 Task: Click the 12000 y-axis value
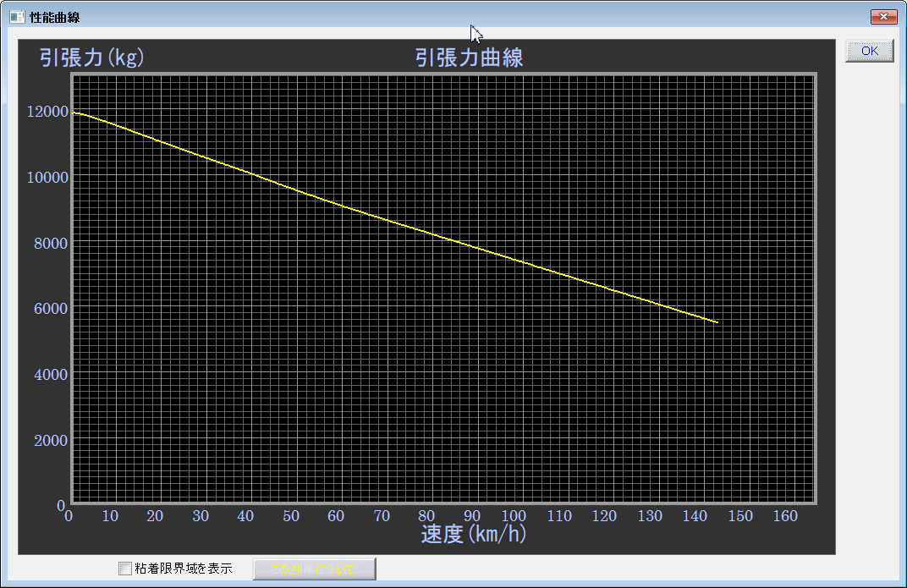pyautogui.click(x=48, y=112)
